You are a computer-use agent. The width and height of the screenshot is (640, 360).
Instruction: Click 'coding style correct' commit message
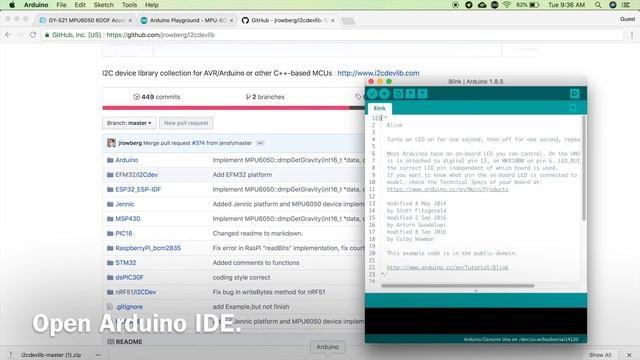(241, 278)
